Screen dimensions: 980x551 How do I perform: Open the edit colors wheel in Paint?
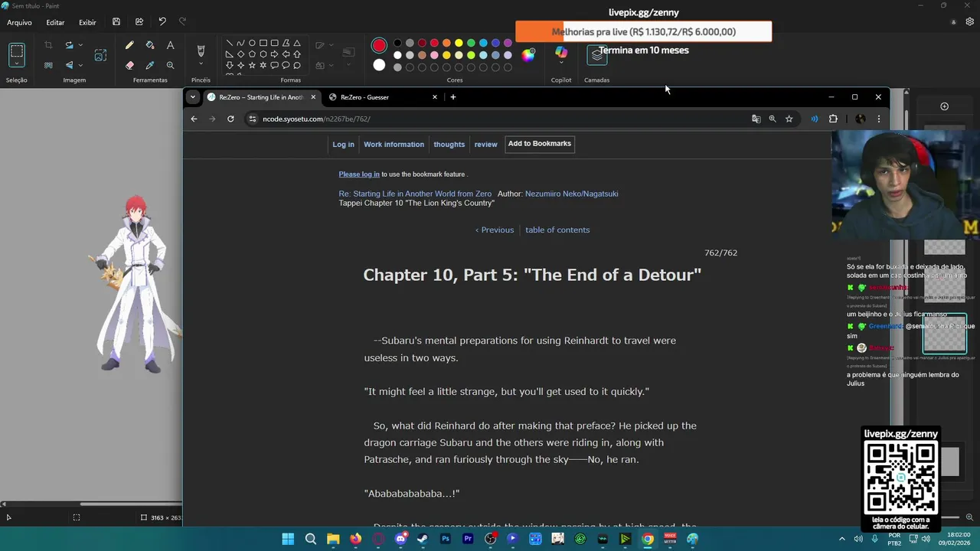(x=528, y=54)
